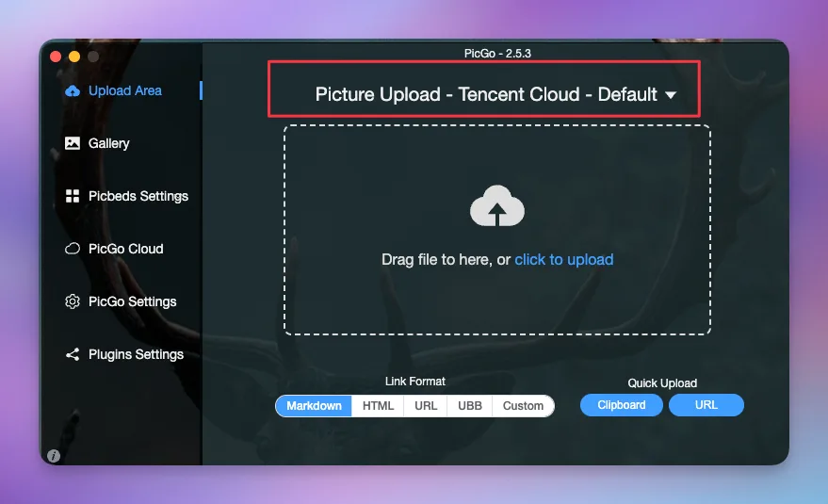Select HTML link format
The width and height of the screenshot is (828, 504).
tap(378, 406)
